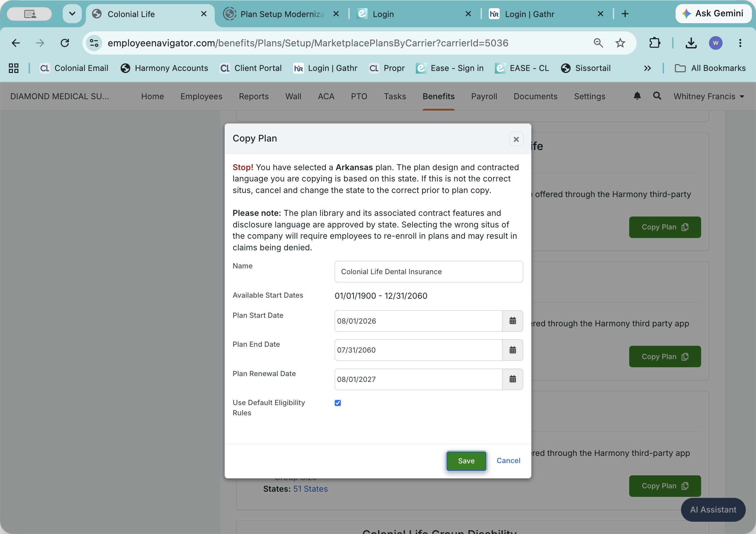
Task: Open the Ease - Sign in bookmark
Action: 450,68
